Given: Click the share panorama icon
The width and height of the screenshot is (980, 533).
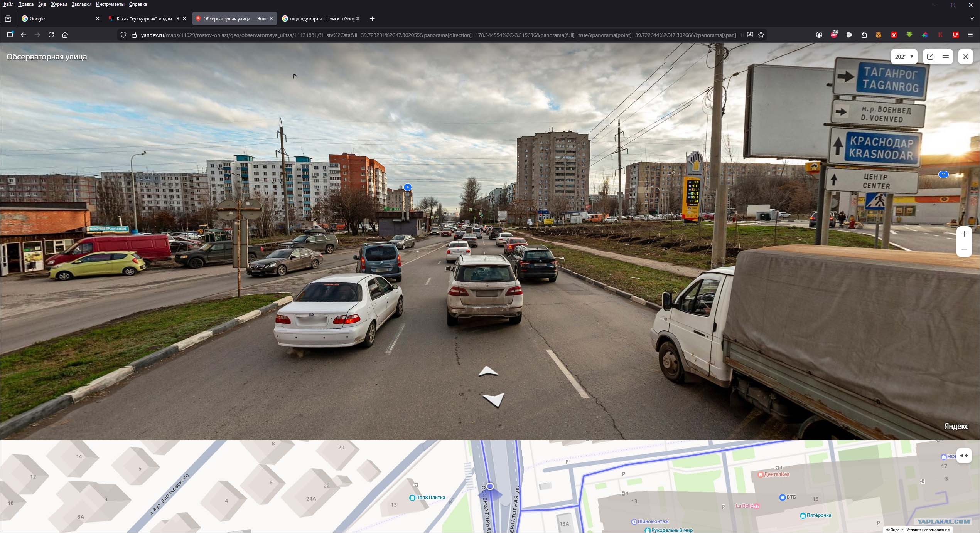Looking at the screenshot, I should 930,57.
